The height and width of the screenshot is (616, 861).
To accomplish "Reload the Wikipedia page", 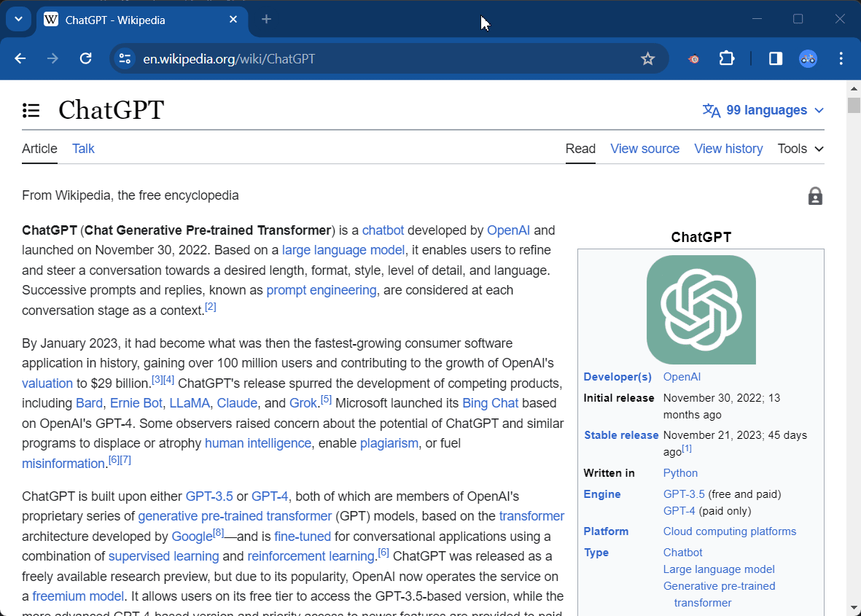I will click(85, 58).
